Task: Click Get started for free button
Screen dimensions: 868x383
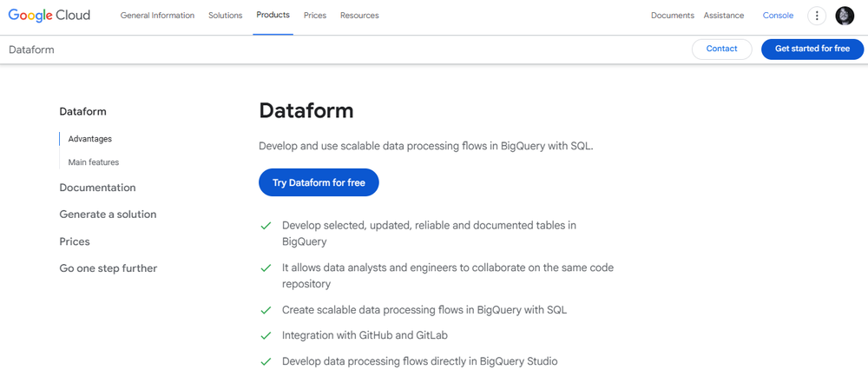Action: tap(812, 49)
